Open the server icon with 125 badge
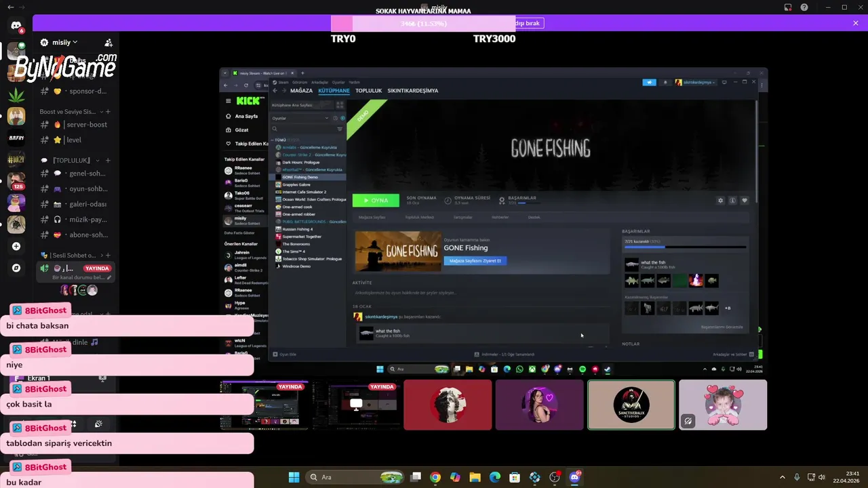Viewport: 868px width, 488px height. point(16,181)
